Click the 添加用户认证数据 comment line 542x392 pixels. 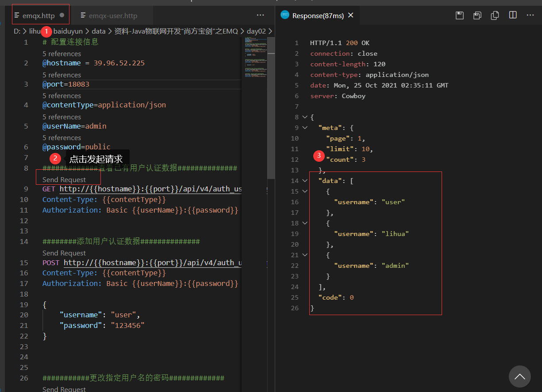(x=121, y=241)
